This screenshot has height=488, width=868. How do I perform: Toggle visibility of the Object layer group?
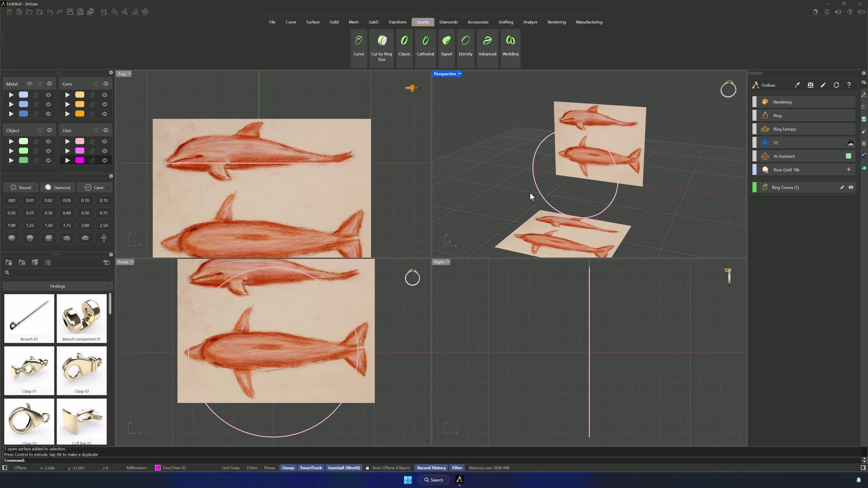(x=50, y=131)
